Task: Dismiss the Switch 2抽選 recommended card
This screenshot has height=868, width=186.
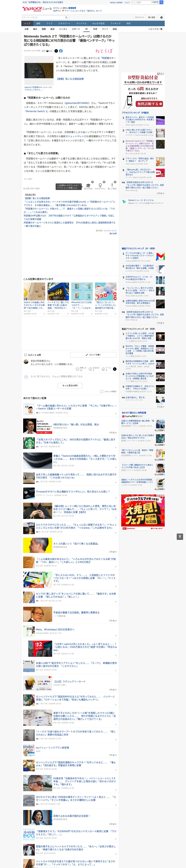Action: [x=44, y=314]
